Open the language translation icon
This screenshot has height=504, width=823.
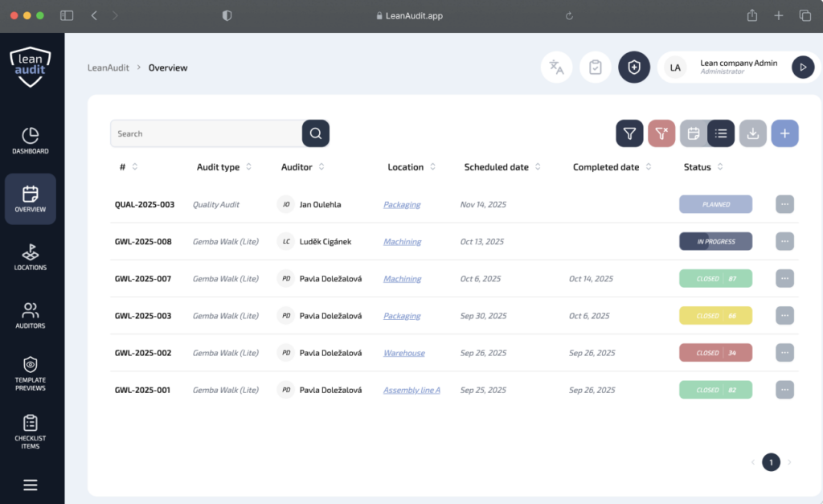(556, 68)
